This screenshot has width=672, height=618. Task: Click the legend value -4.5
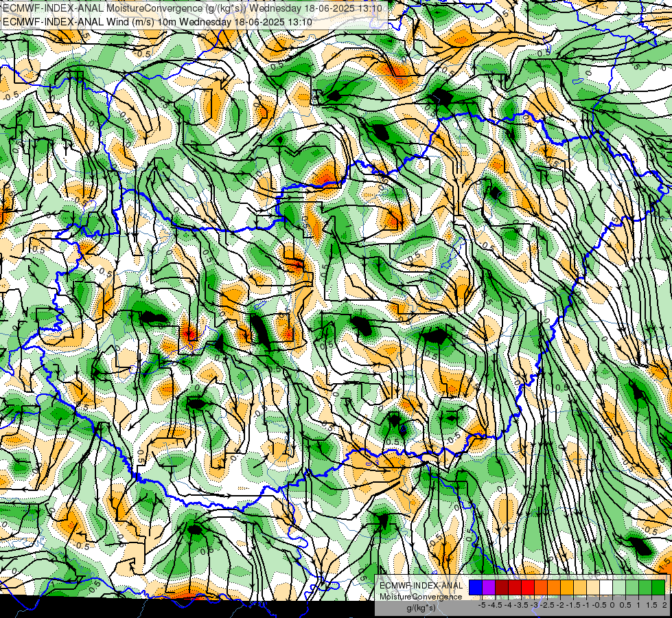tap(496, 605)
